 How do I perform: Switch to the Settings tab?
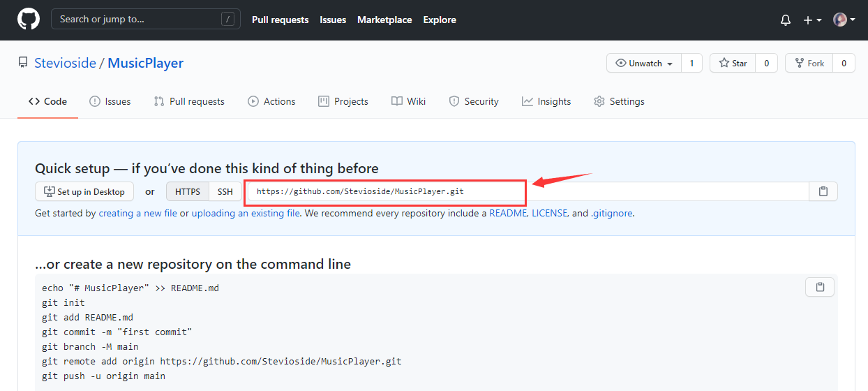point(619,101)
